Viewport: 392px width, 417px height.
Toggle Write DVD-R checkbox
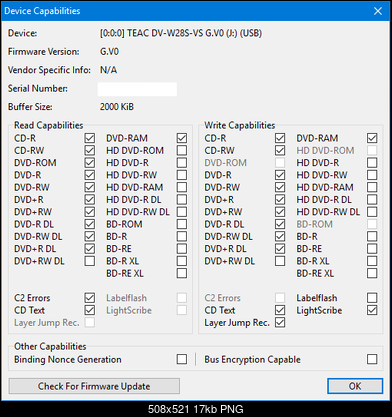click(280, 175)
